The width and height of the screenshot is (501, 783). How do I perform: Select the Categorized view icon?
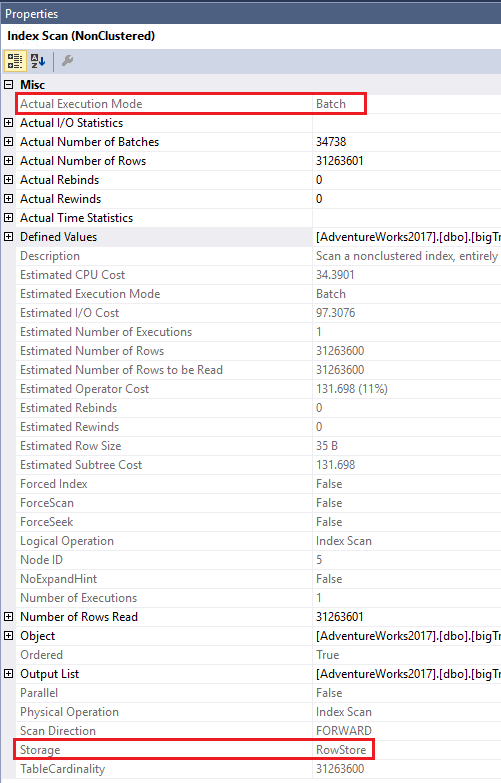coord(14,61)
